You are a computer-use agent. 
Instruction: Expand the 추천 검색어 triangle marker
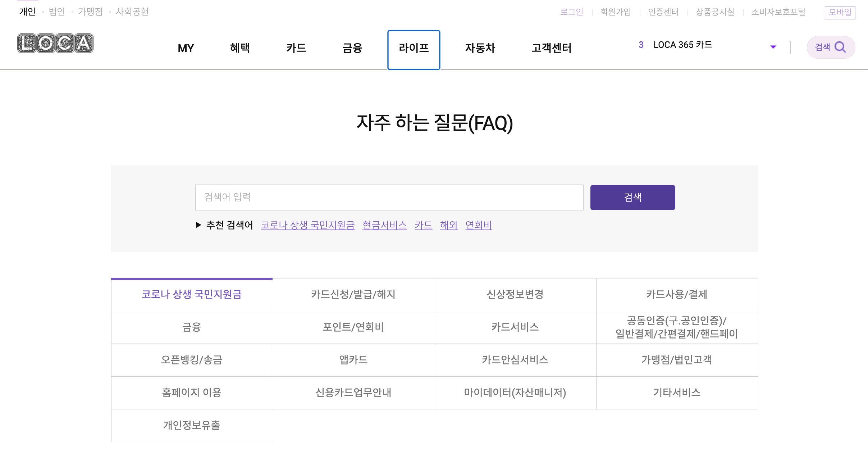point(198,225)
